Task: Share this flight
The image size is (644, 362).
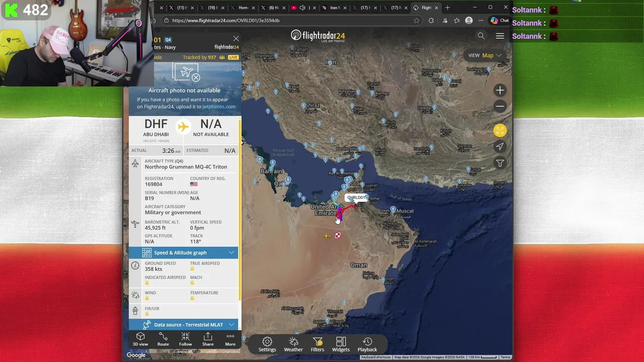Action: tap(208, 339)
